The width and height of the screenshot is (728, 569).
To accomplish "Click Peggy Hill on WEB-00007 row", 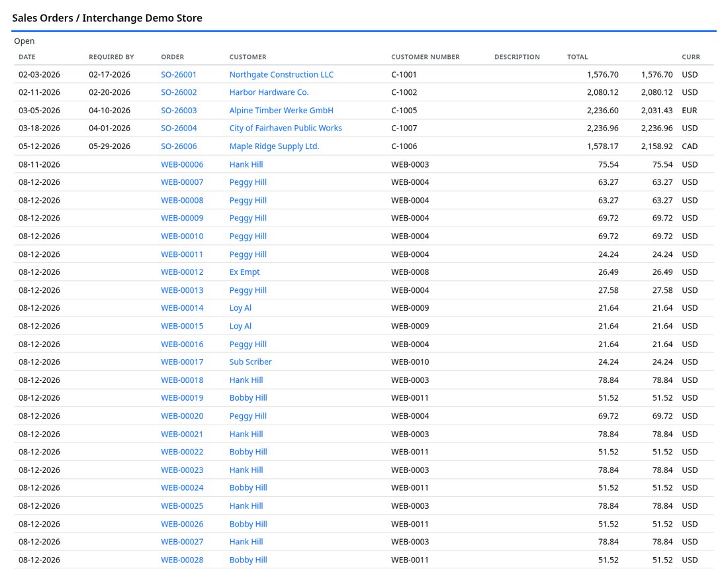I will click(x=248, y=181).
